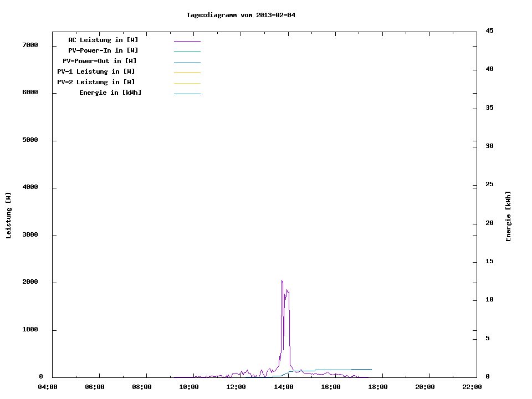Viewport: 532px width, 399px height.
Task: Click the Energie in [kWh] legend label
Action: click(x=110, y=93)
